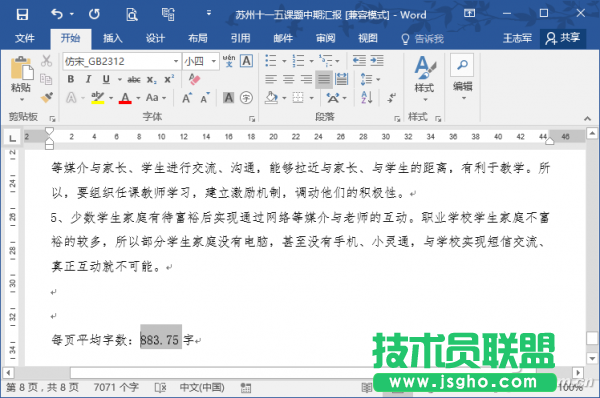
Task: Open the Paragraph dialog launcher
Action: pos(397,119)
